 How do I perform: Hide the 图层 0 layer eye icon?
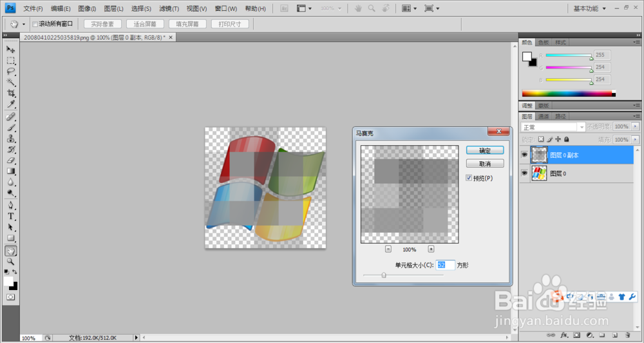(524, 173)
